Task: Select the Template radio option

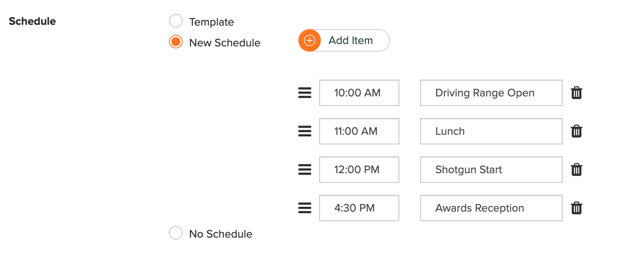Action: point(176,21)
